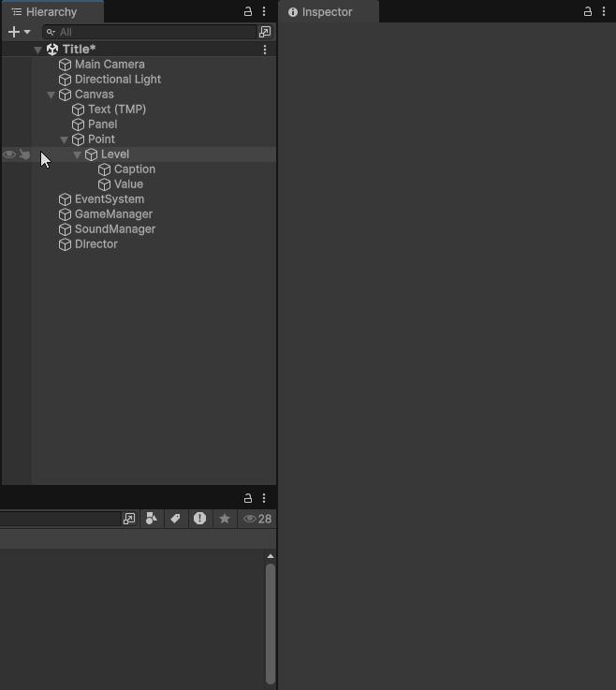Toggle the Hierarchy panel lock

click(248, 12)
